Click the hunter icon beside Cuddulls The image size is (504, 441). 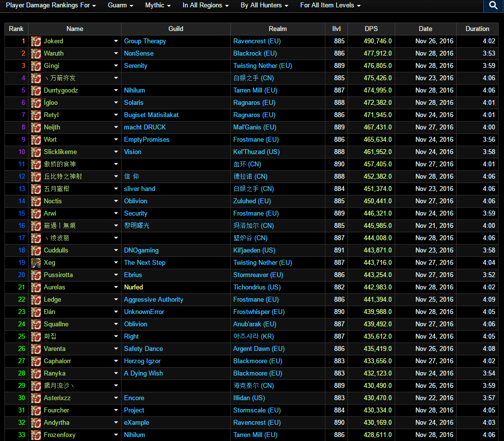(35, 251)
